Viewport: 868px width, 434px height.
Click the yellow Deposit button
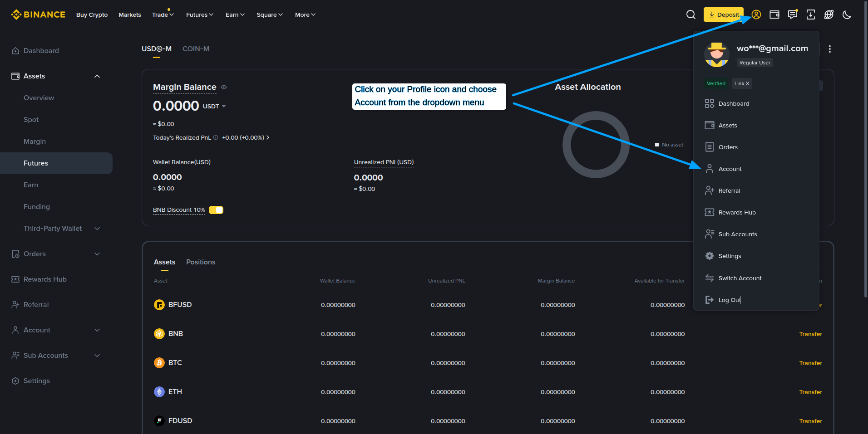coord(724,15)
